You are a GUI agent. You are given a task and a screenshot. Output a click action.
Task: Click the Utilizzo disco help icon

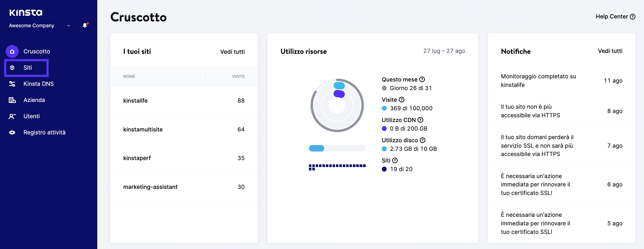click(422, 140)
